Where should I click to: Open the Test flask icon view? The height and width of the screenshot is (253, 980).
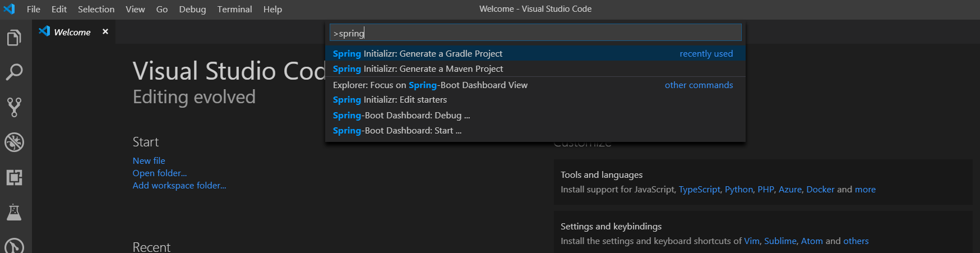tap(14, 213)
